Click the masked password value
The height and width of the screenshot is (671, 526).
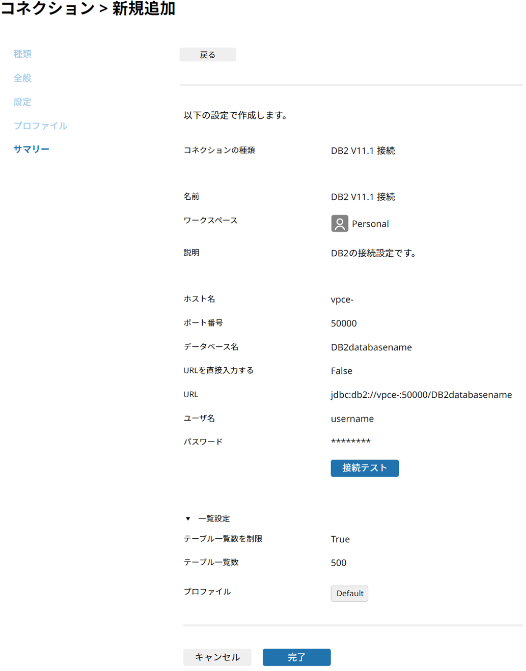(x=351, y=441)
